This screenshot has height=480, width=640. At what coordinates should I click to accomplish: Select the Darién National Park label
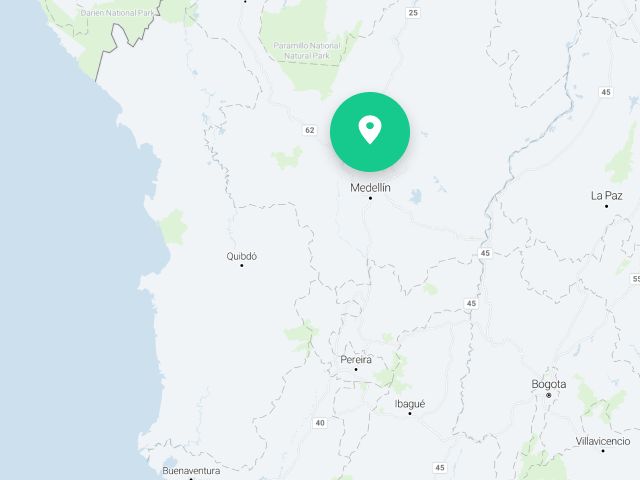117,13
